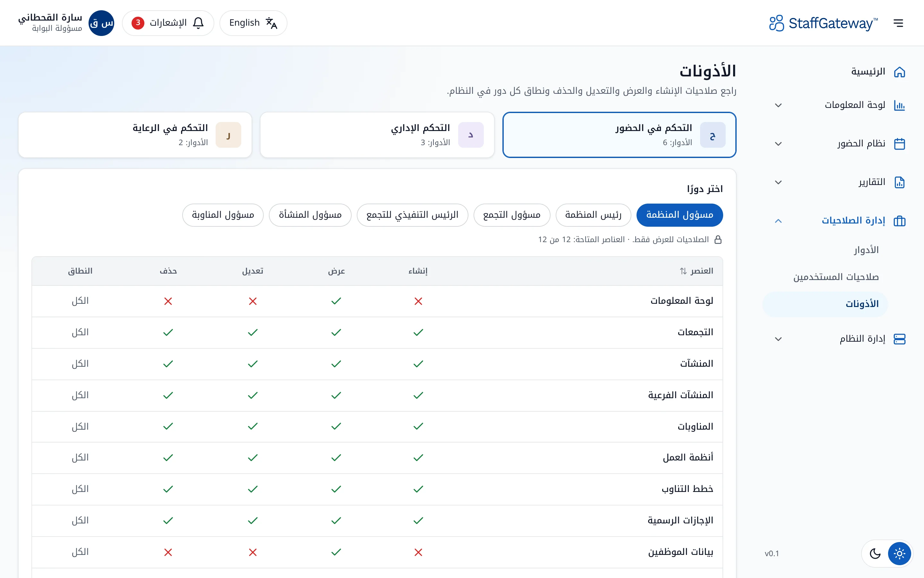
Task: Expand the التقارير chevron
Action: coord(778,182)
